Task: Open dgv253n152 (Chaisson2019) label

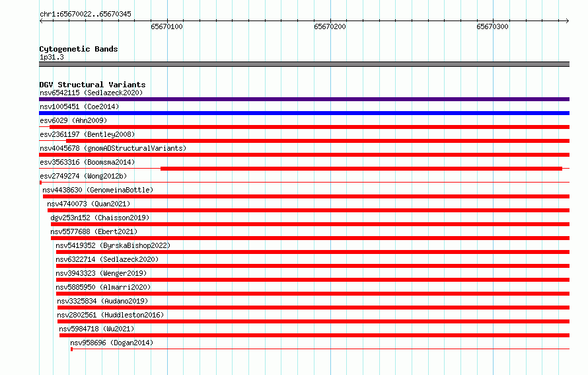Action: click(x=100, y=218)
